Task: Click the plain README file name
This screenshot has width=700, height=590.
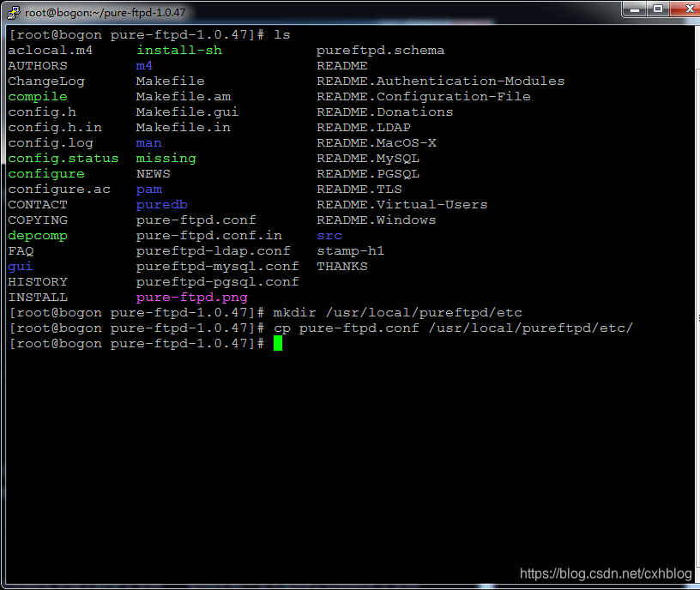Action: [342, 66]
